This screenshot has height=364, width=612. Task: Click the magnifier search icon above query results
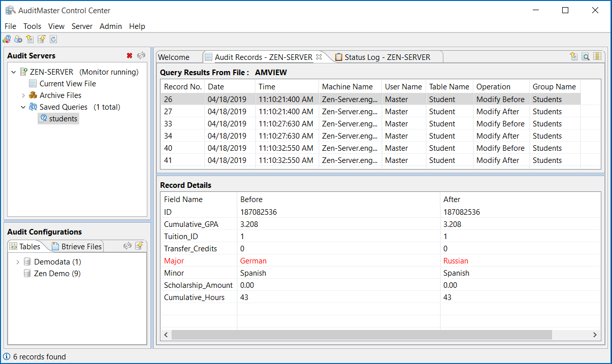[x=586, y=57]
